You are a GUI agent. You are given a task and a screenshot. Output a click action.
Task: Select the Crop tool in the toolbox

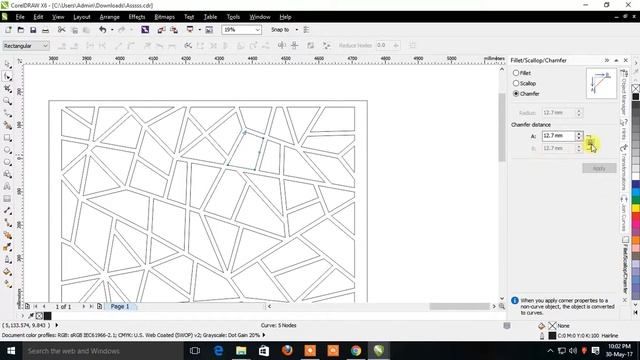[x=7, y=89]
